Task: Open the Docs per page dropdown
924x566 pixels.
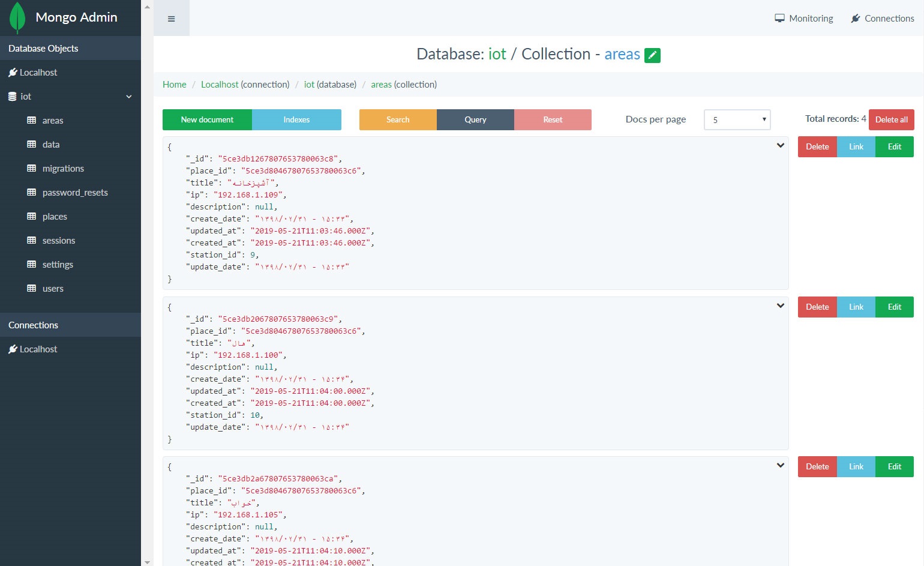Action: tap(737, 119)
